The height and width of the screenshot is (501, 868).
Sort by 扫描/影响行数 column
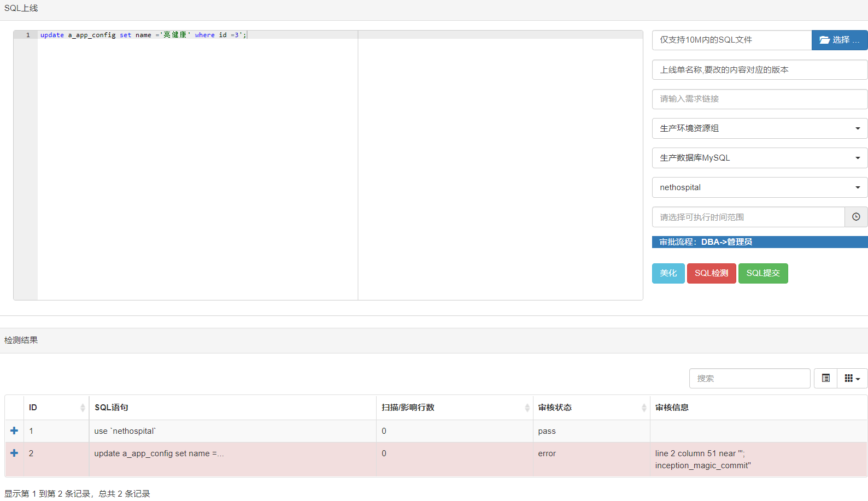click(527, 408)
